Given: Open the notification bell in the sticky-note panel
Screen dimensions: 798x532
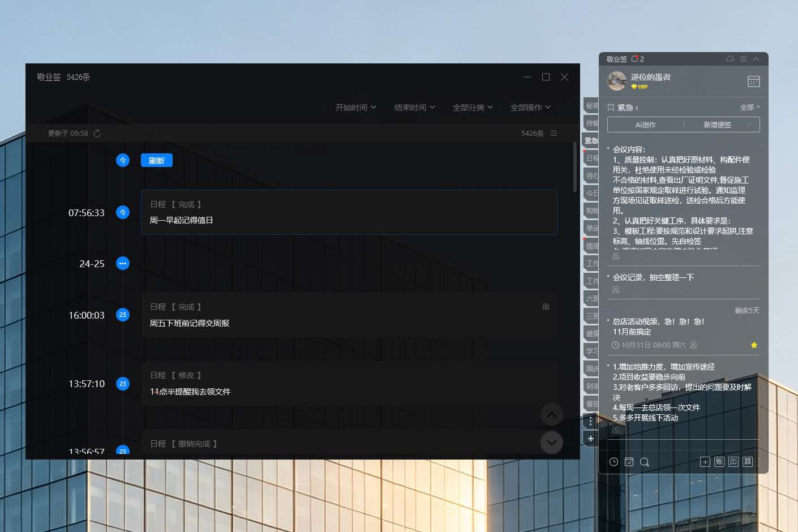Looking at the screenshot, I should (634, 59).
